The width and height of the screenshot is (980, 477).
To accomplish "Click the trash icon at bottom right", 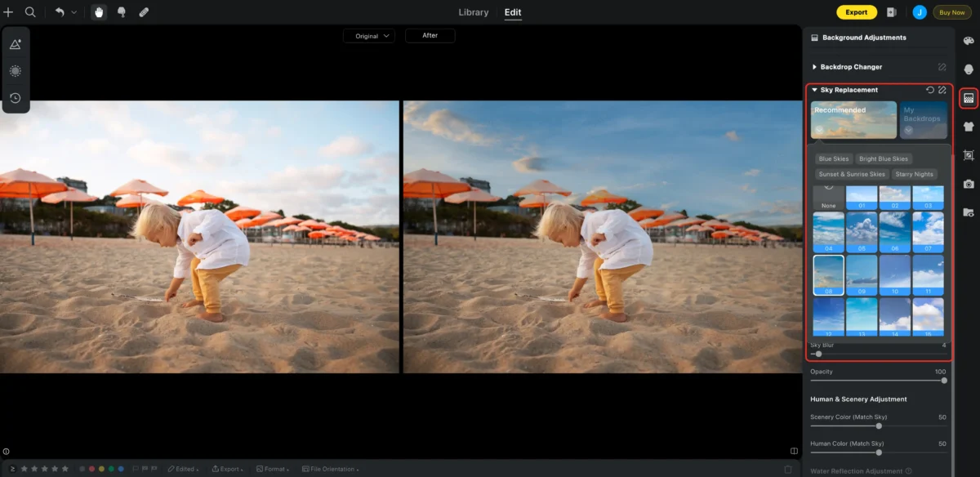I will (788, 470).
